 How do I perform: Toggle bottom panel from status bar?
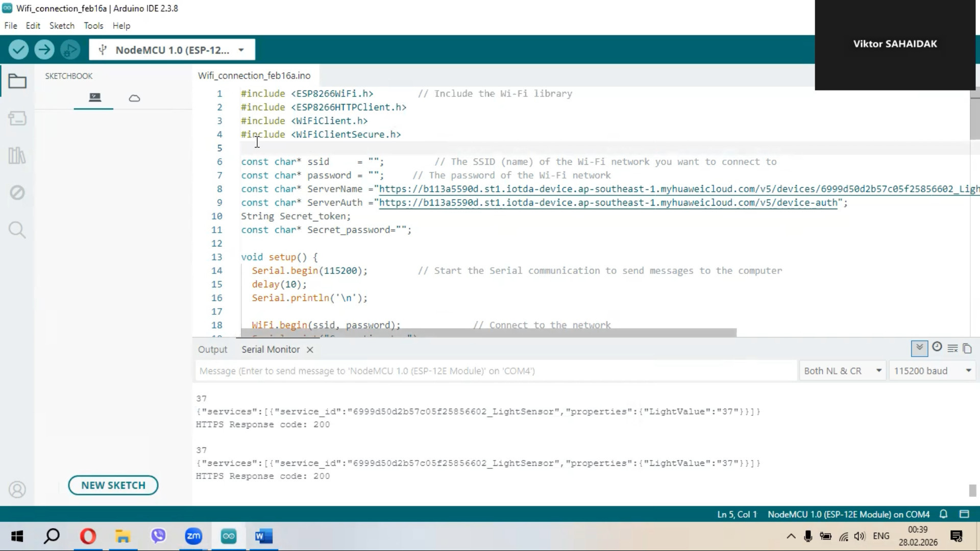[964, 514]
